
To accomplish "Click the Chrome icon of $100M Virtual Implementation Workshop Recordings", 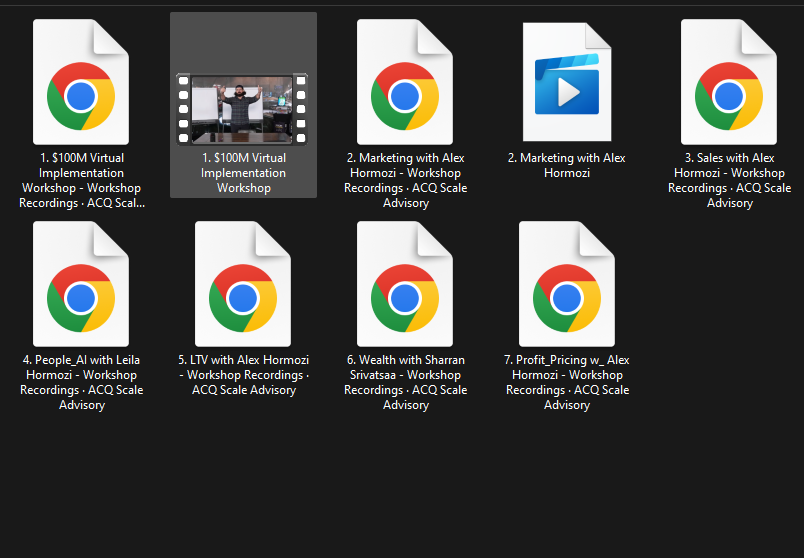I will click(x=81, y=96).
